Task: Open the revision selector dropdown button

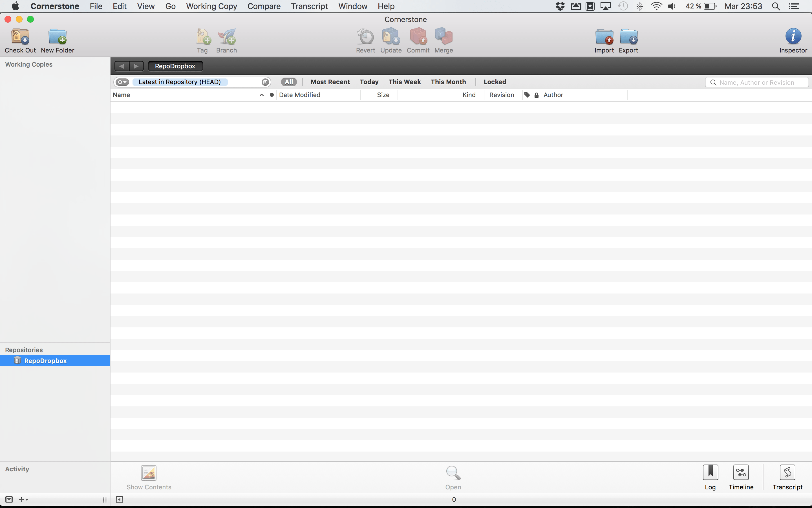Action: [x=122, y=82]
